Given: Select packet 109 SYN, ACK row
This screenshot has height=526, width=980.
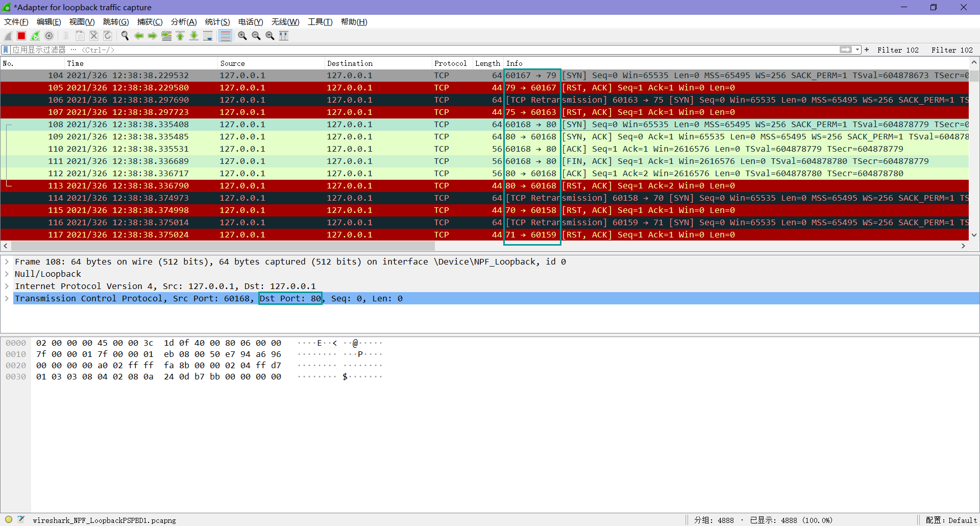Looking at the screenshot, I should [x=484, y=137].
